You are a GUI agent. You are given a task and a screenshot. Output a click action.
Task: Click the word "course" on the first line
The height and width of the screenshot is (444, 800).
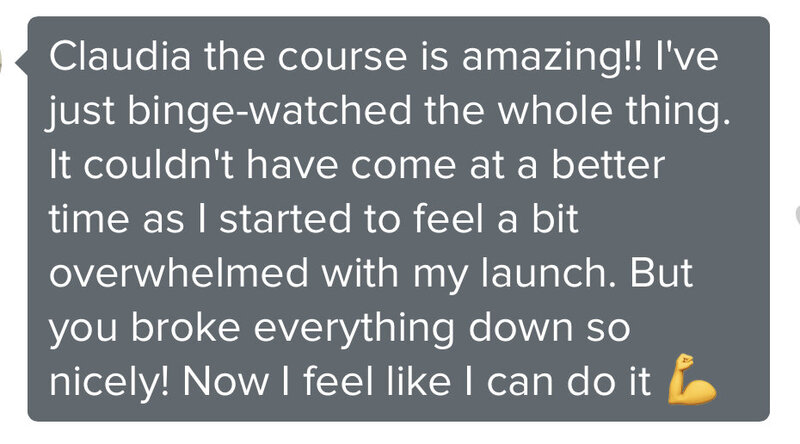coord(342,58)
